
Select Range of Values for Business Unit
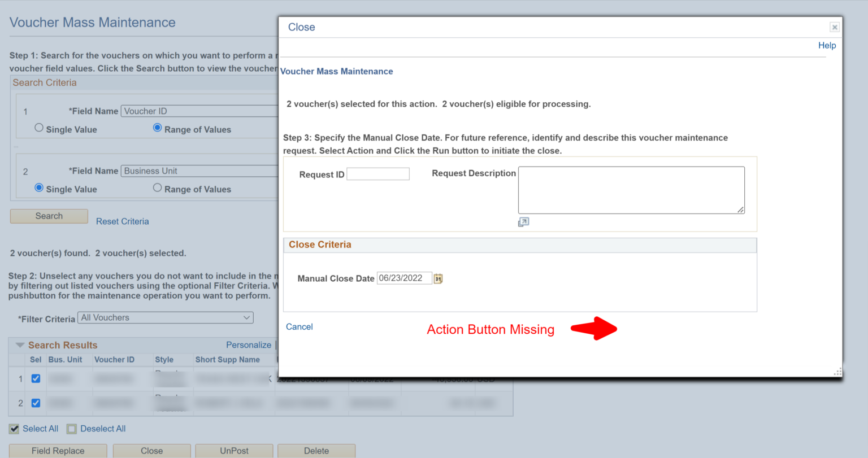[x=158, y=188]
